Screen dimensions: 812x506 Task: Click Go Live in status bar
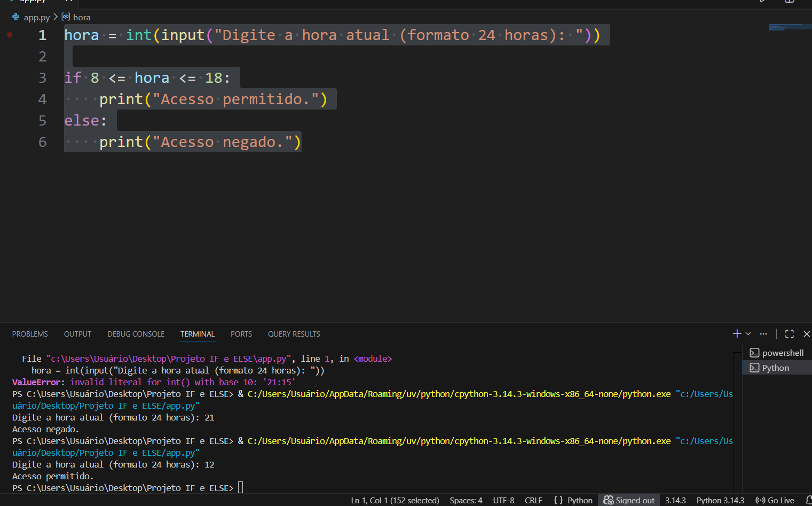point(775,500)
